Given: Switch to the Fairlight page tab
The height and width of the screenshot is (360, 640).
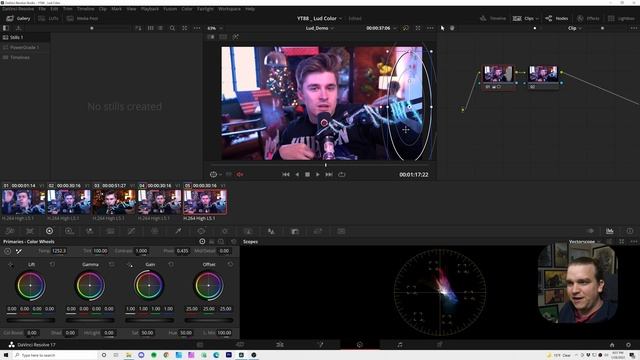Looking at the screenshot, I should click(400, 345).
